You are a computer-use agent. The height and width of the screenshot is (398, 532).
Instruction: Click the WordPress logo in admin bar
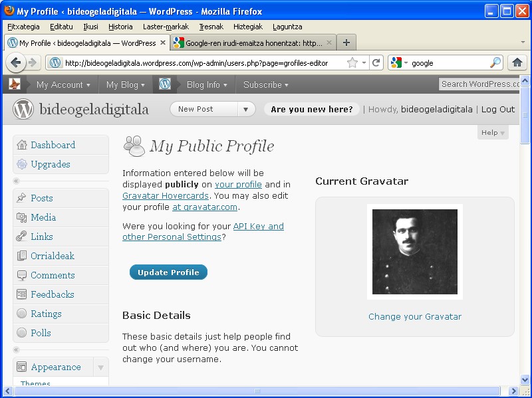coord(165,84)
